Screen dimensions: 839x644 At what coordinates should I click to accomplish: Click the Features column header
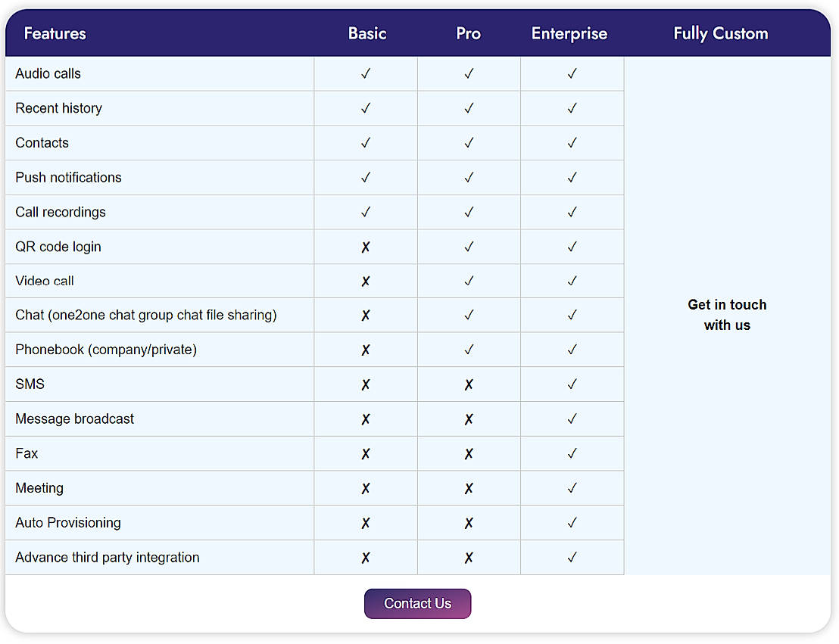55,33
